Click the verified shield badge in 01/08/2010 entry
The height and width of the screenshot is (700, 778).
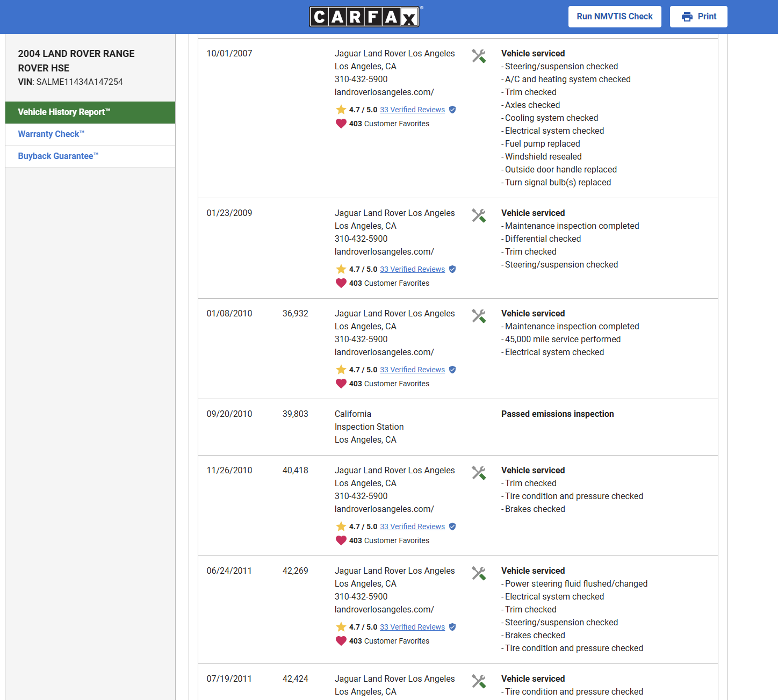point(452,370)
